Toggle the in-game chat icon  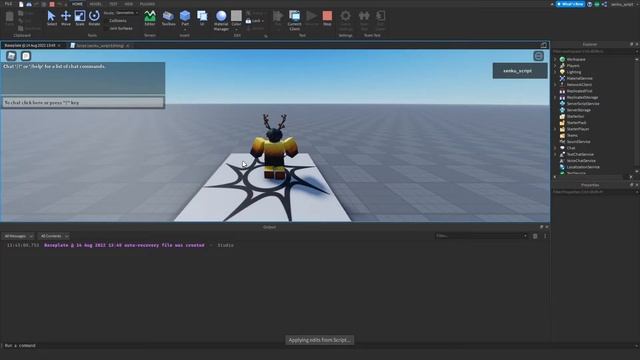tap(26, 56)
